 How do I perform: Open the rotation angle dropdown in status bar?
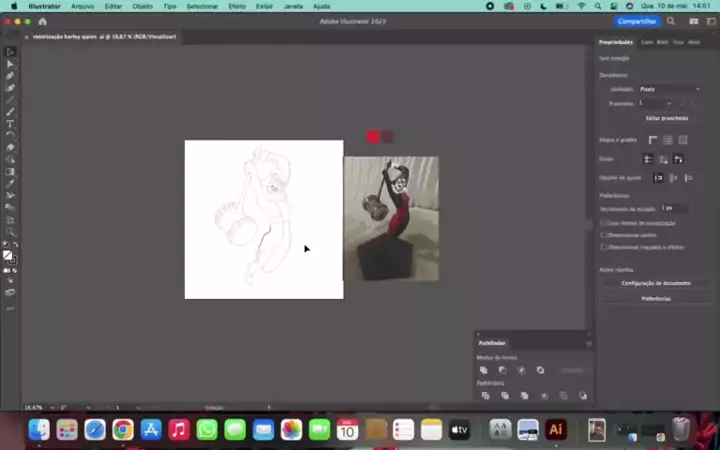click(x=88, y=408)
